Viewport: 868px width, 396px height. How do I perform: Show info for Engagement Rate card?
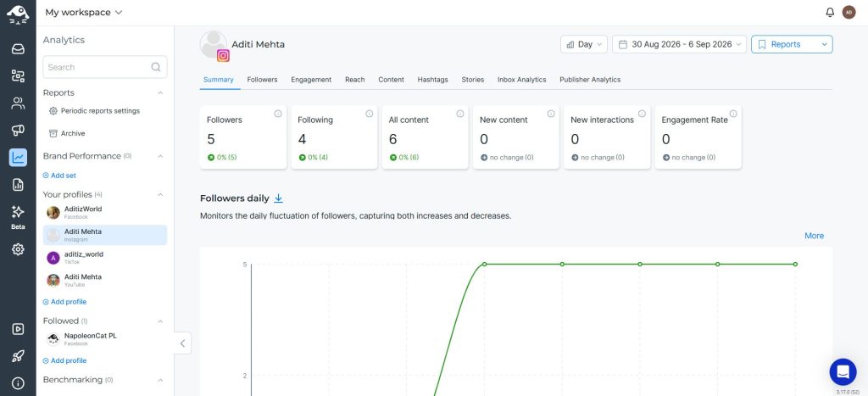pos(733,114)
